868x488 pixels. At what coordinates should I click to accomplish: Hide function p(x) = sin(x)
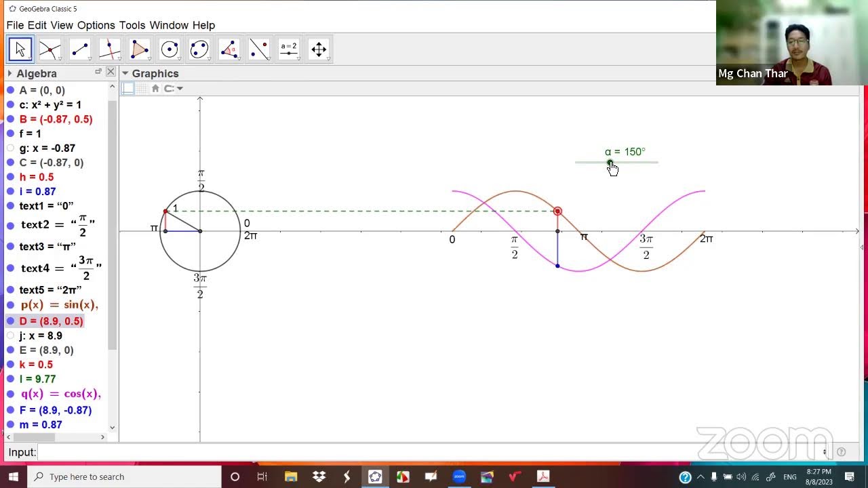(x=10, y=305)
